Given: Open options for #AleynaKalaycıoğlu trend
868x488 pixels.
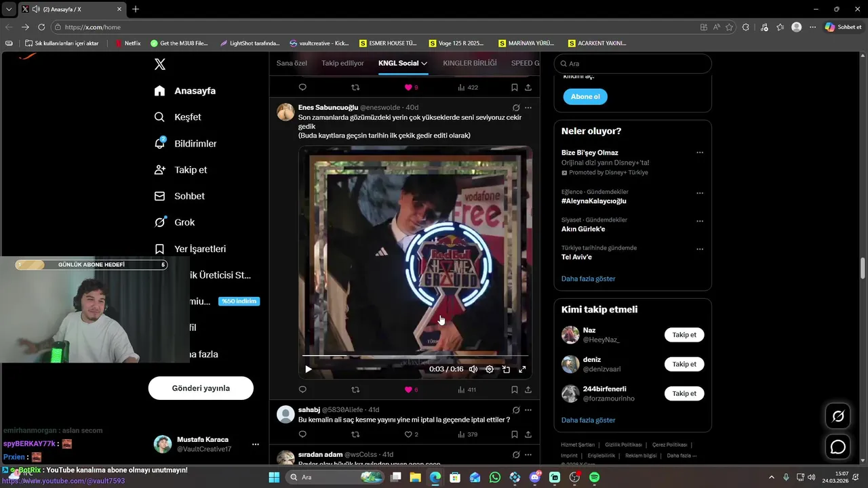Looking at the screenshot, I should tap(700, 193).
